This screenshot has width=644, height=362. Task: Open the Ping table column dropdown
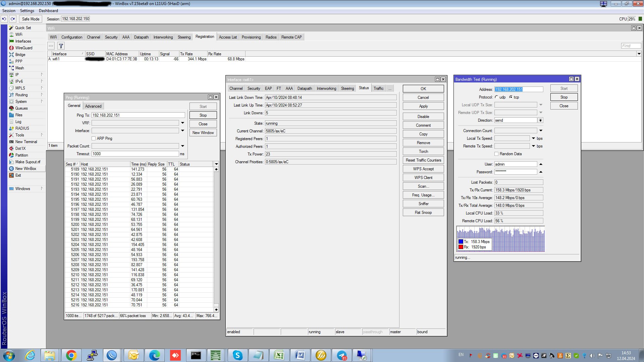click(216, 164)
